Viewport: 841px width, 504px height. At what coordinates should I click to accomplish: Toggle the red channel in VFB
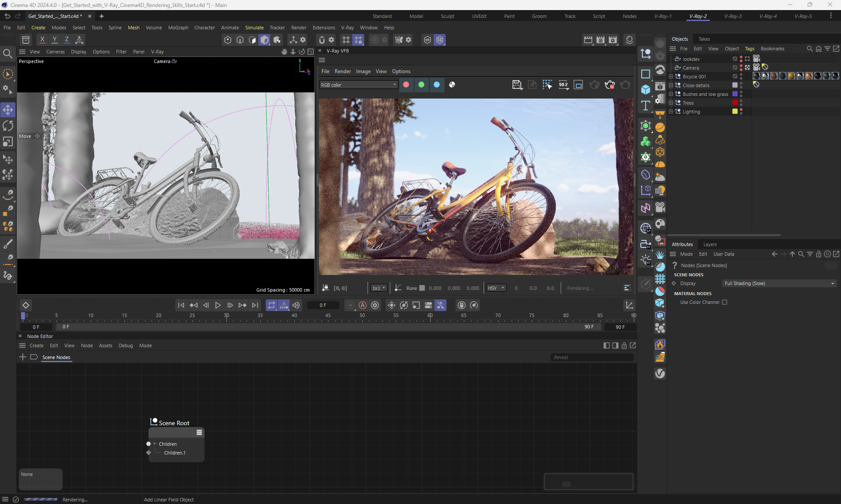click(406, 85)
